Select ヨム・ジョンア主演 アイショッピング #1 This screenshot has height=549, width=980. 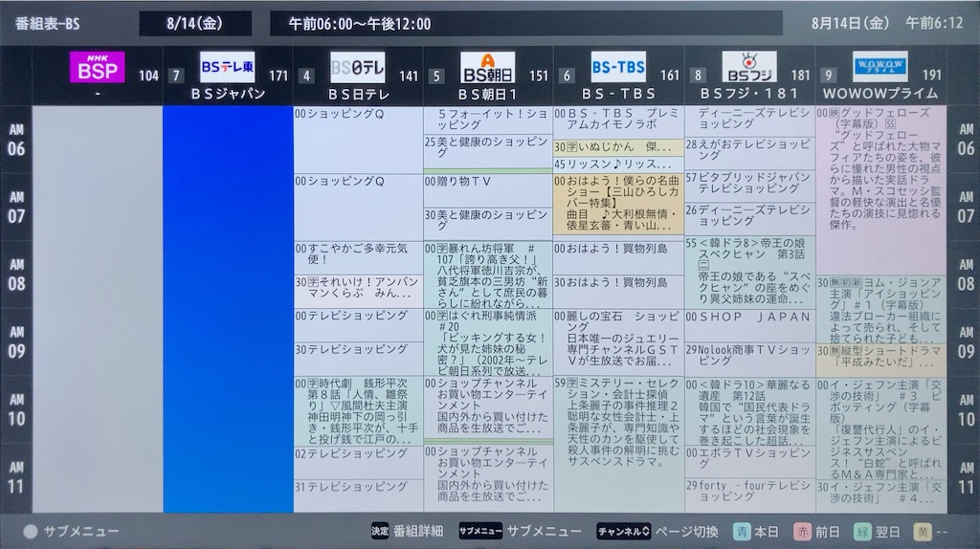[x=880, y=309]
